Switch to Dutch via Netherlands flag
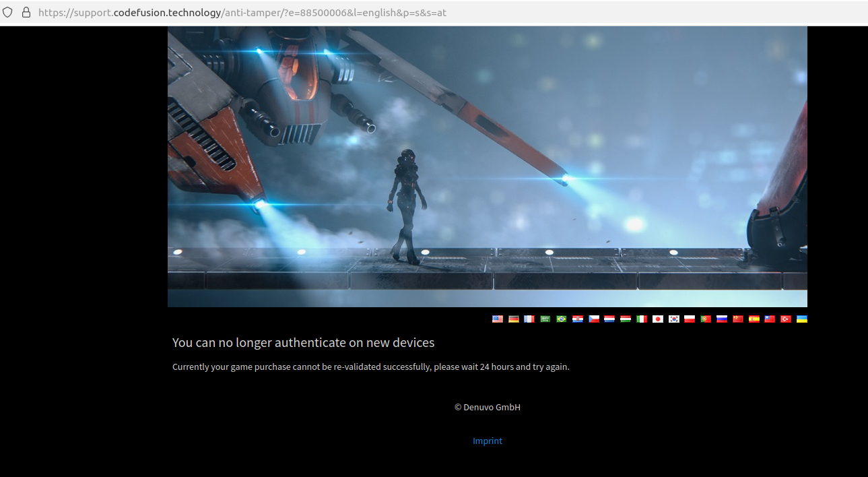 click(609, 319)
